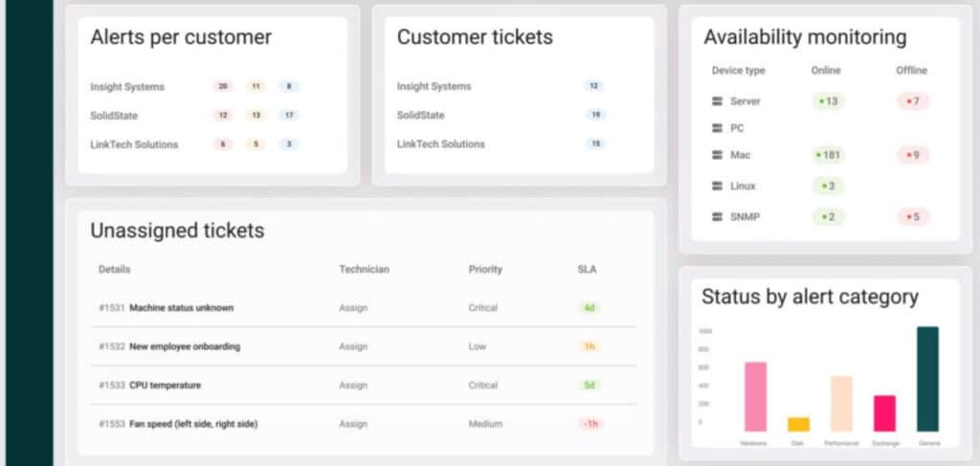980x466 pixels.
Task: Click the dark green General bar in chart
Action: (x=927, y=379)
